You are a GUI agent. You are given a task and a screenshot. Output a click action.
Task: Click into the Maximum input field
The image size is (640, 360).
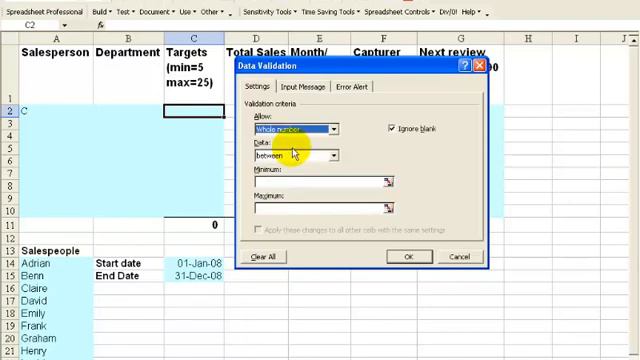click(319, 208)
